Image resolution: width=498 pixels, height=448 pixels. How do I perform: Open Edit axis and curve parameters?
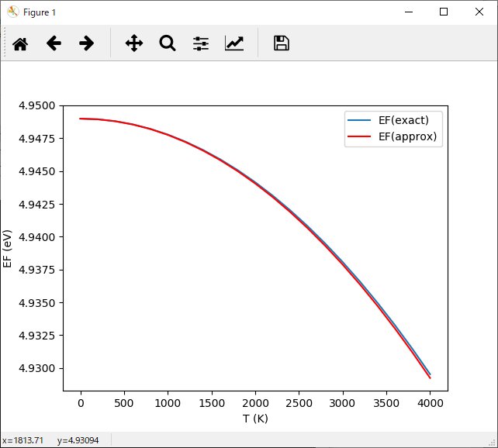[234, 43]
